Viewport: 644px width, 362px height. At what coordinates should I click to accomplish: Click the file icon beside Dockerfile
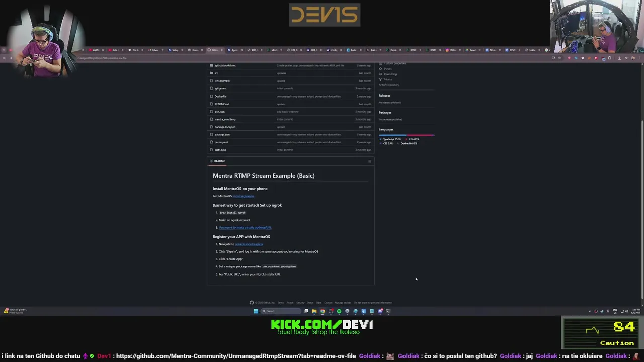click(211, 96)
